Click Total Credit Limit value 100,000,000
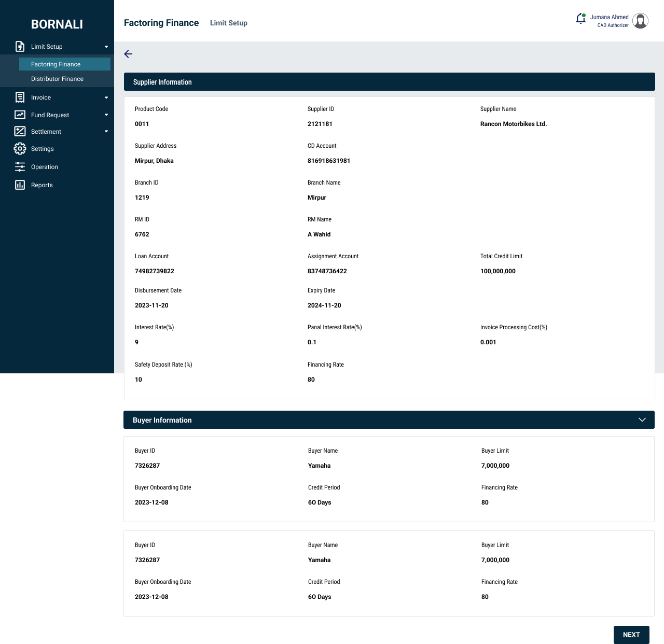 pos(498,271)
